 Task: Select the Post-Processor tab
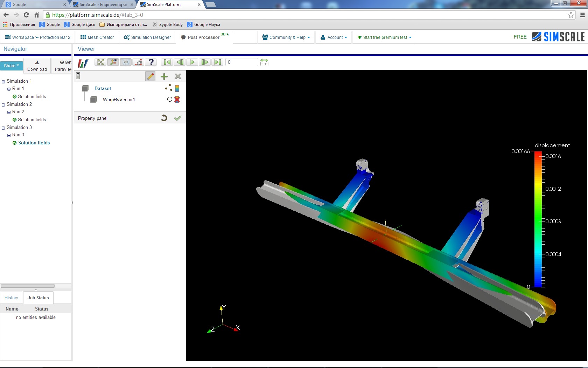204,38
